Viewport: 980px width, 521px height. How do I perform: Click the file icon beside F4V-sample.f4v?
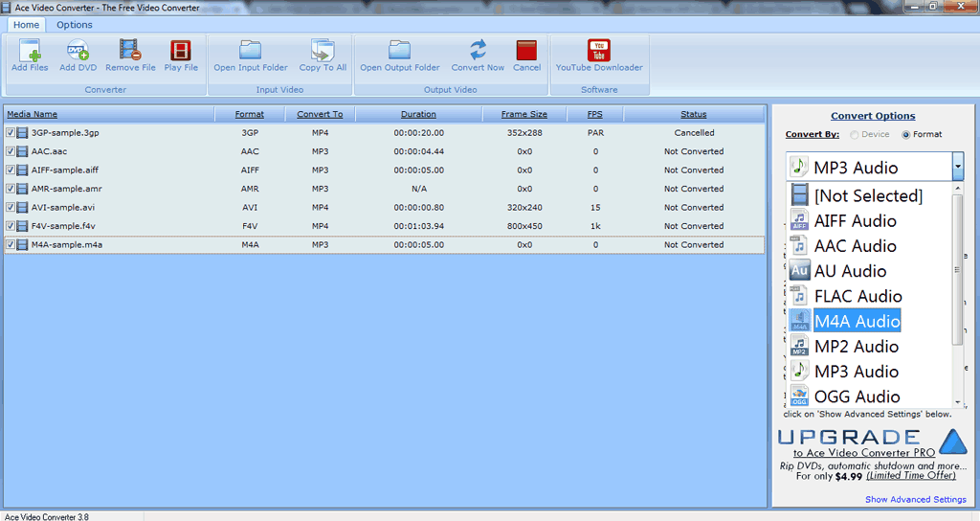23,226
